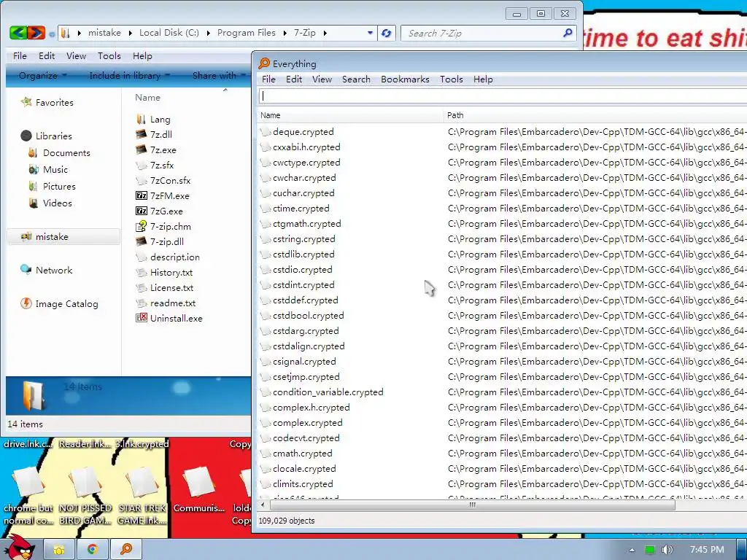This screenshot has height=560, width=747.
Task: Select mistake in the navigation pane
Action: (x=63, y=237)
